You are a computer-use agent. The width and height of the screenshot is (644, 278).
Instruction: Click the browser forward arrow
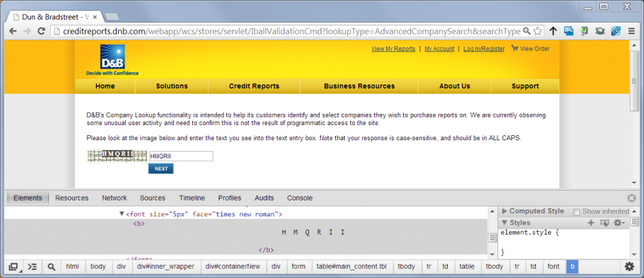26,31
